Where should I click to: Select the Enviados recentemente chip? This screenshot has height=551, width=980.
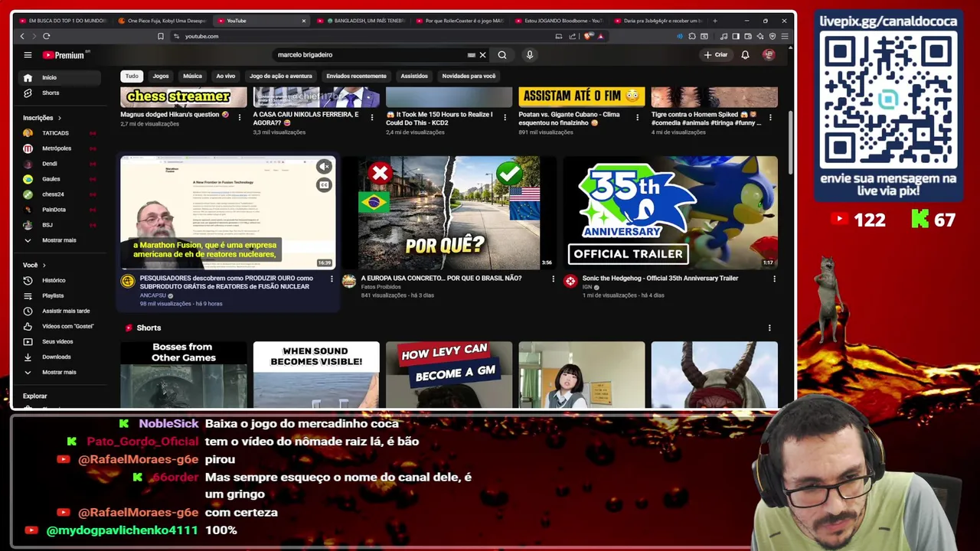point(356,76)
